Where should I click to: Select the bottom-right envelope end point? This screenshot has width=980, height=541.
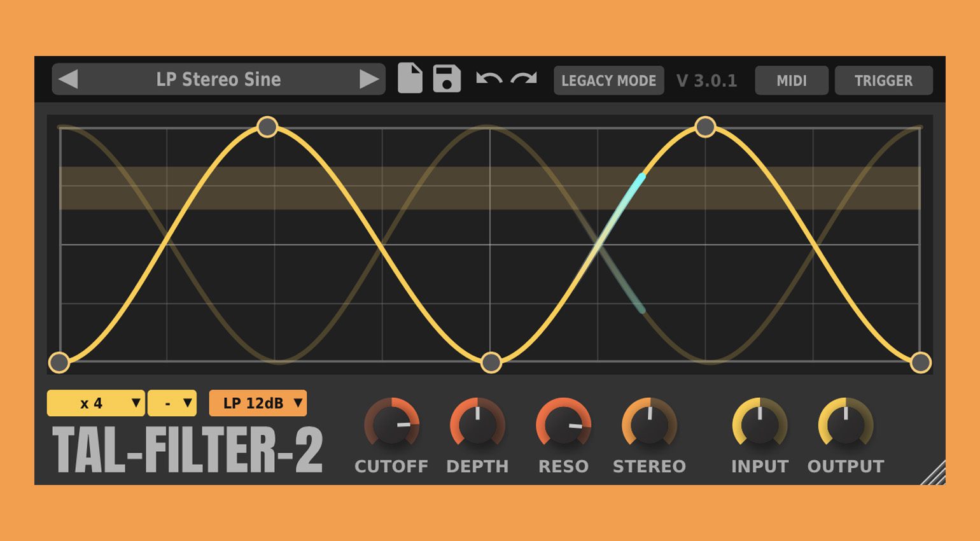click(x=921, y=363)
